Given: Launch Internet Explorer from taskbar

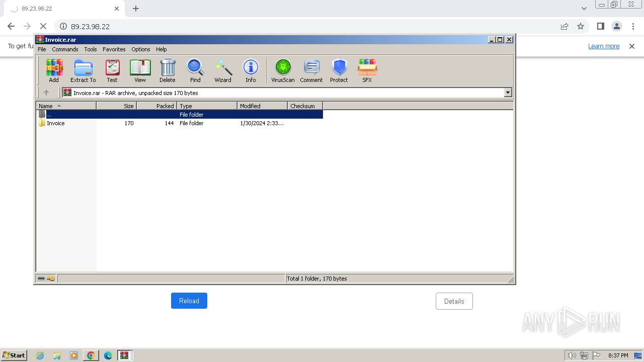Looking at the screenshot, I should [40, 355].
